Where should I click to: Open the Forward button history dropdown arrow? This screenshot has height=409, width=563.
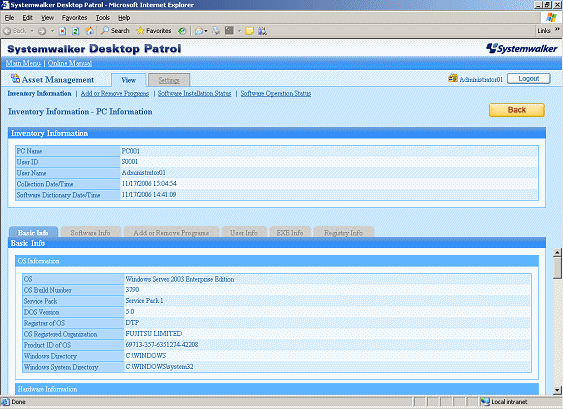pyautogui.click(x=52, y=31)
